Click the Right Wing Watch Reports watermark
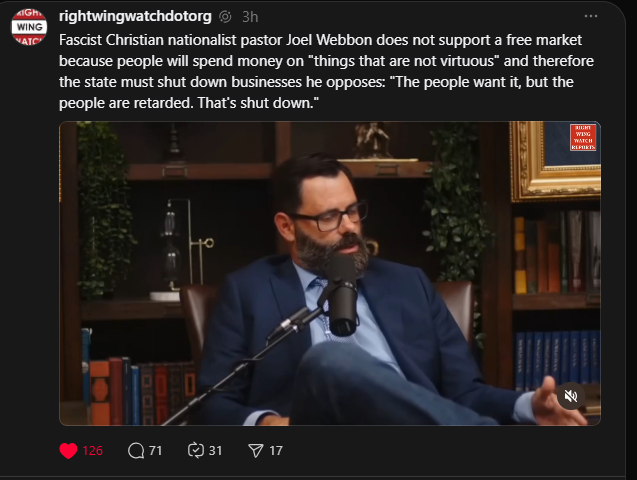 (x=583, y=137)
